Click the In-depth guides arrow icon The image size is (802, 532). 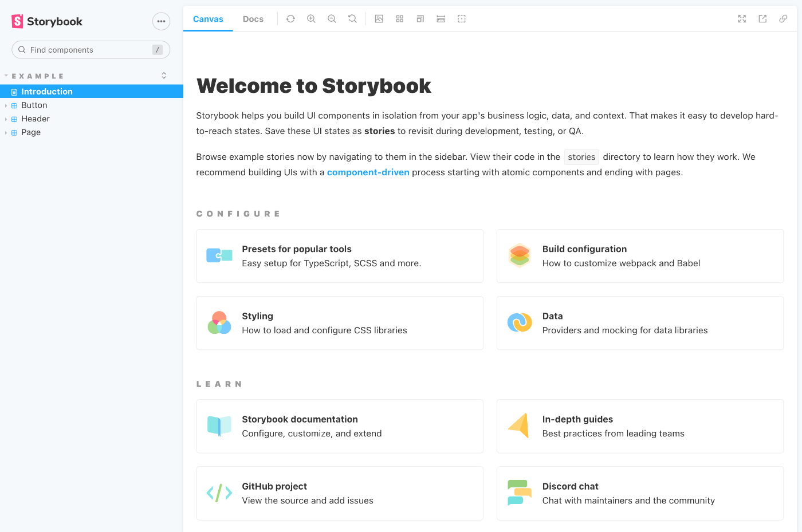tap(519, 425)
